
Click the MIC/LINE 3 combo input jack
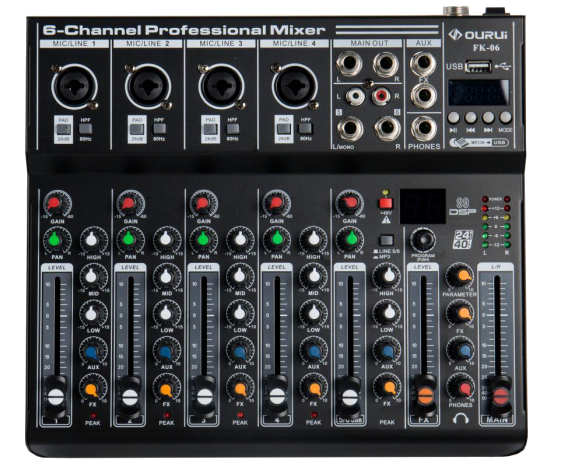tap(221, 87)
